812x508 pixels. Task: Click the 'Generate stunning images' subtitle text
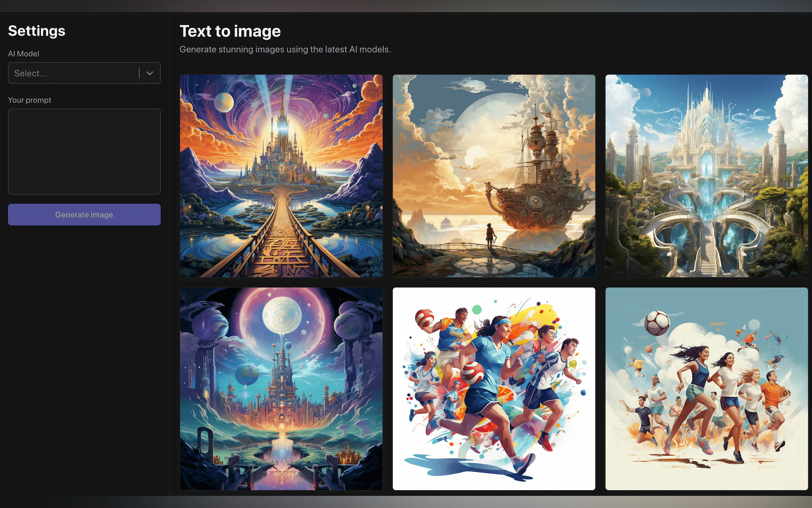(x=285, y=49)
